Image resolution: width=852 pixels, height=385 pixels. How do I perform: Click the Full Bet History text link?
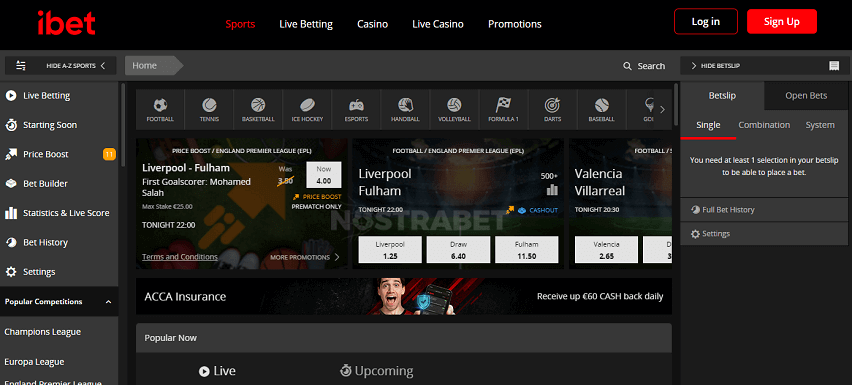coord(728,210)
